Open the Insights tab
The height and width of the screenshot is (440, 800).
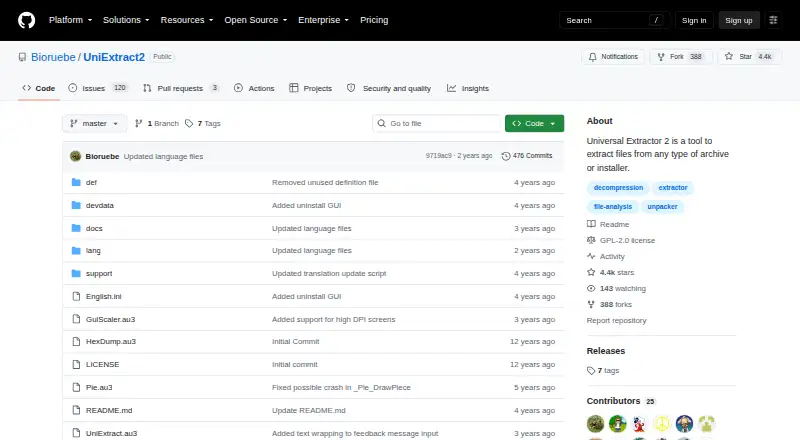tap(468, 88)
